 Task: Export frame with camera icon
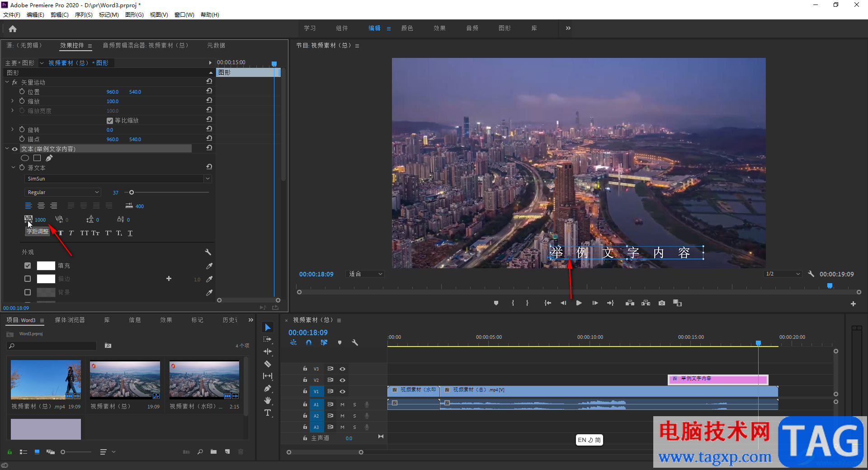(662, 303)
